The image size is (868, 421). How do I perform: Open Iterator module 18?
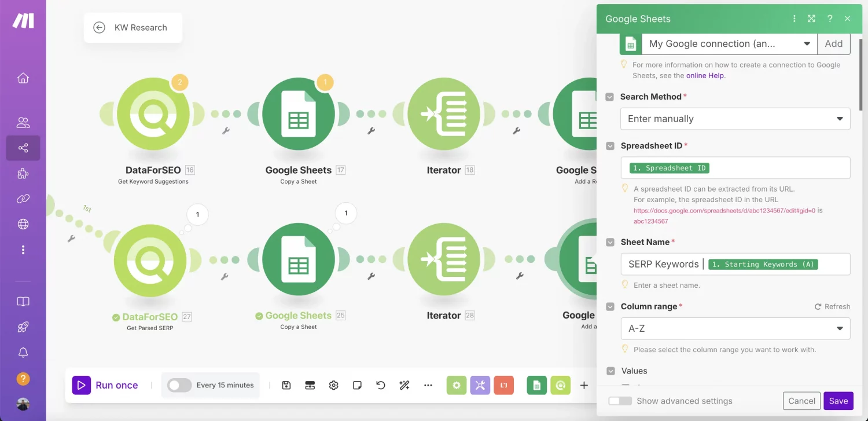[x=444, y=114]
